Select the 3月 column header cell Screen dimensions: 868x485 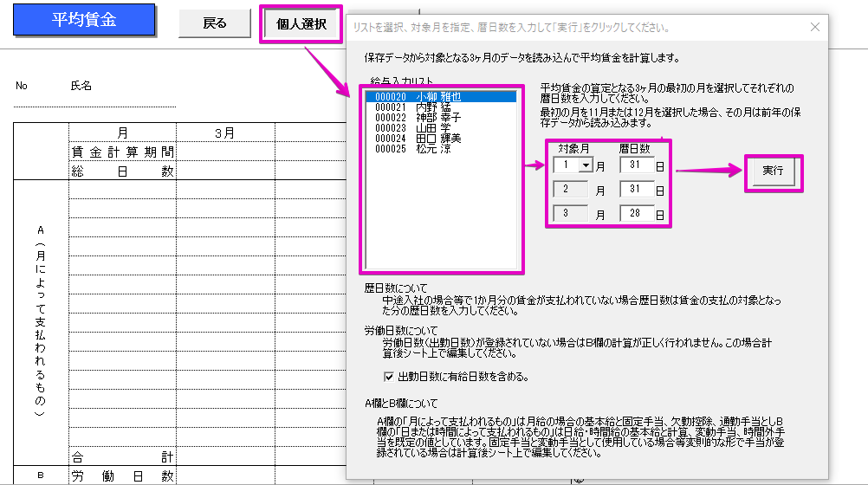click(225, 133)
